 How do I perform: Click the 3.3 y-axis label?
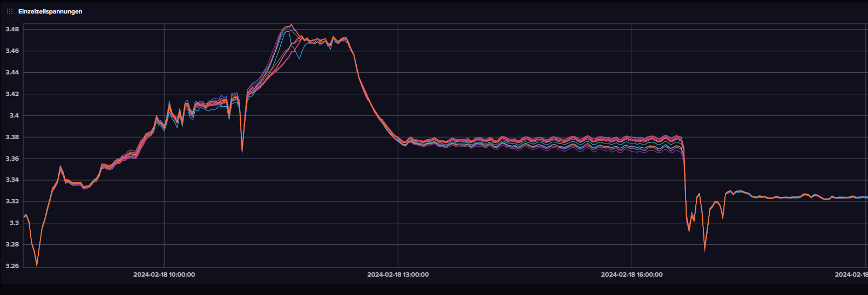14,223
